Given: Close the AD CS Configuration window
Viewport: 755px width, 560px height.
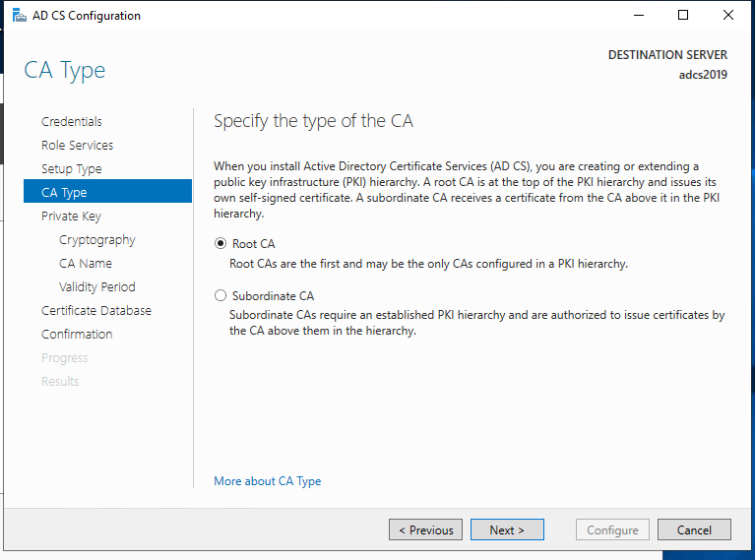Looking at the screenshot, I should pyautogui.click(x=727, y=16).
